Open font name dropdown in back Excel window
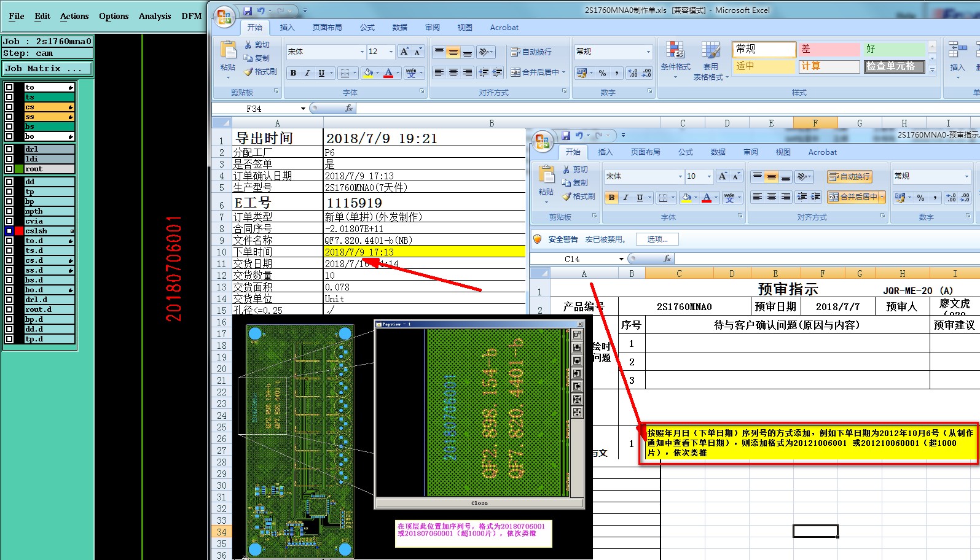 (362, 52)
